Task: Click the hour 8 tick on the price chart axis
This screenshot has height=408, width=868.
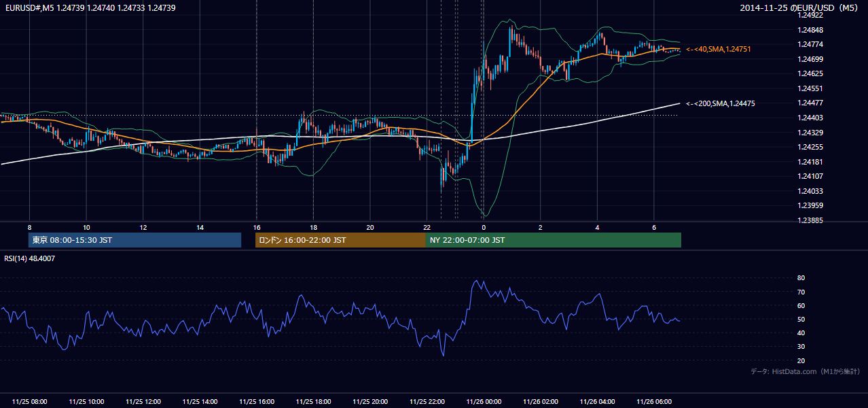Action: [29, 227]
